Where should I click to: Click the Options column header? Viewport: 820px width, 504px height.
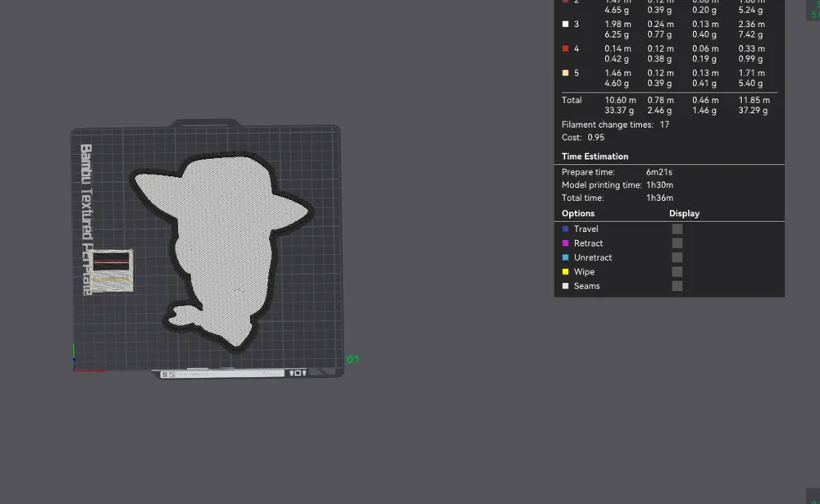click(578, 213)
